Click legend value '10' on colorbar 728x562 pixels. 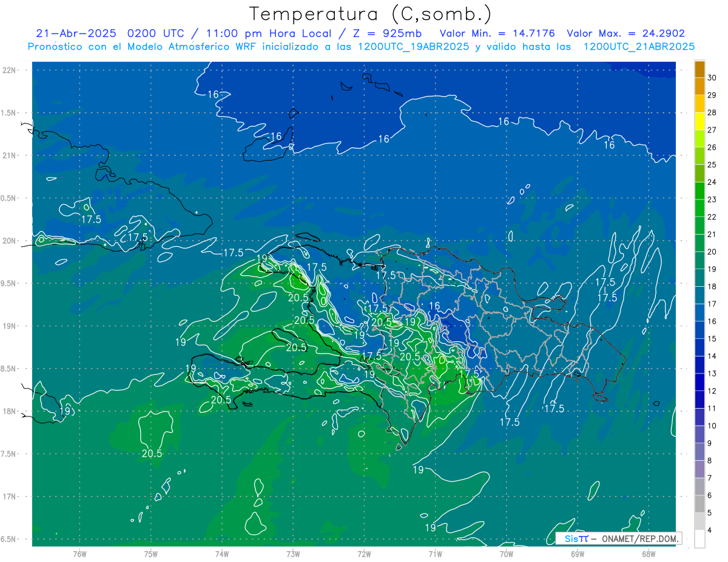coord(713,426)
